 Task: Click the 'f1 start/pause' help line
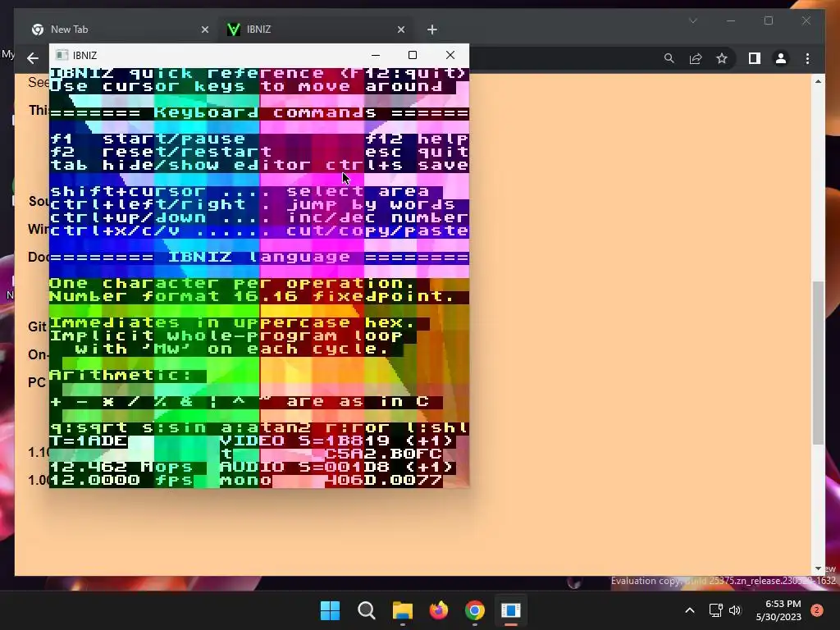tap(148, 139)
